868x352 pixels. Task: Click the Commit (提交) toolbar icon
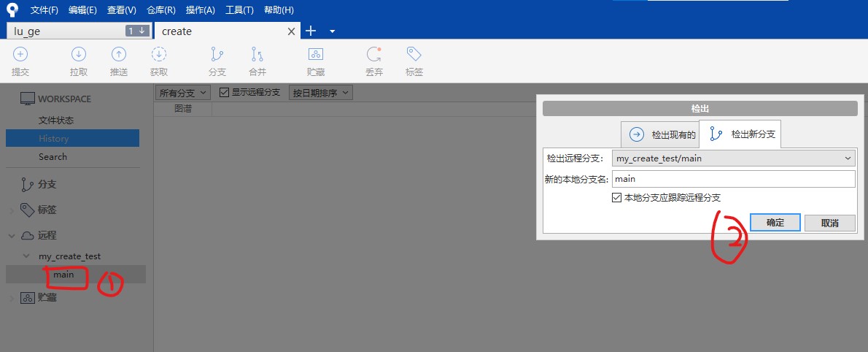[20, 55]
